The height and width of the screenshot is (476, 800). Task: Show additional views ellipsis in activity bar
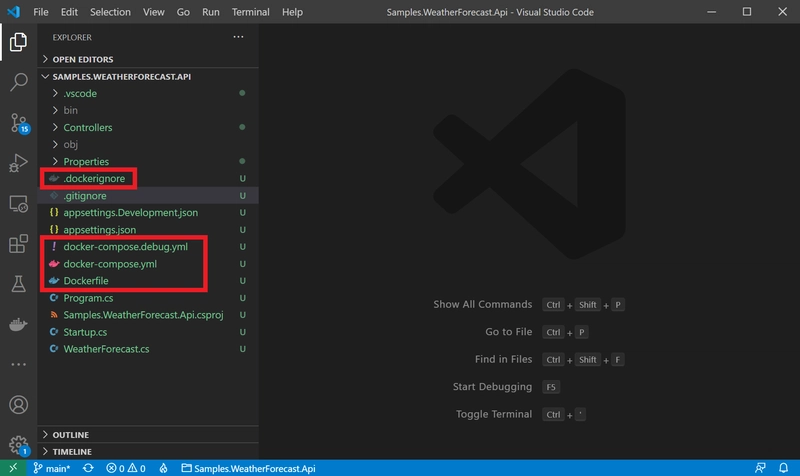point(18,364)
